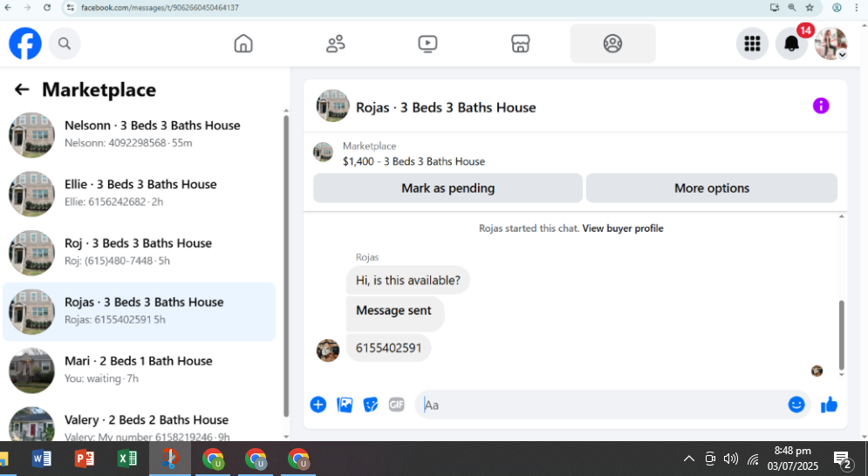The image size is (868, 476).
Task: Open Friends icon in top navigation
Action: pyautogui.click(x=336, y=44)
